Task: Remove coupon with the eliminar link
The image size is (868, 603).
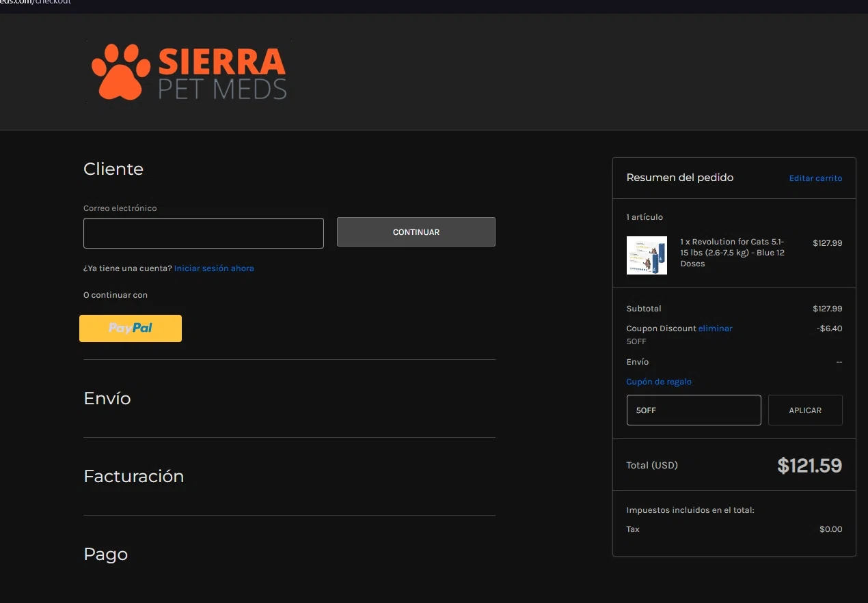Action: coord(715,328)
